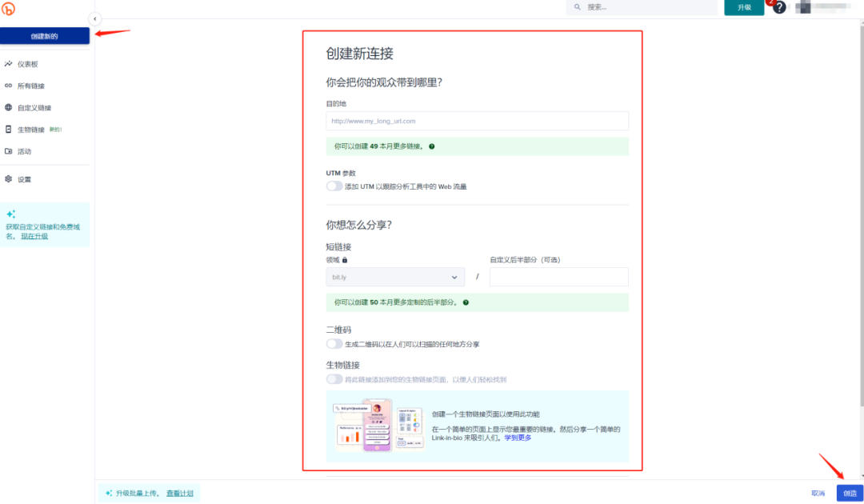Click the 学到更多 link
The width and height of the screenshot is (864, 504).
coord(518,438)
